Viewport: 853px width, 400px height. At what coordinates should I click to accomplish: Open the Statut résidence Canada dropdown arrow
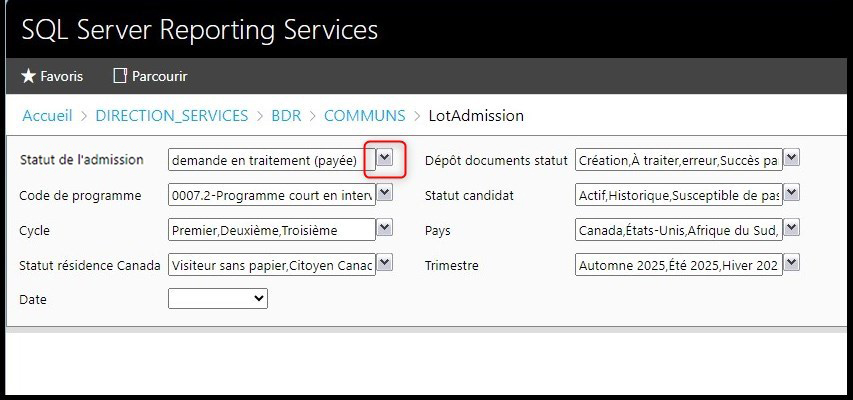385,264
